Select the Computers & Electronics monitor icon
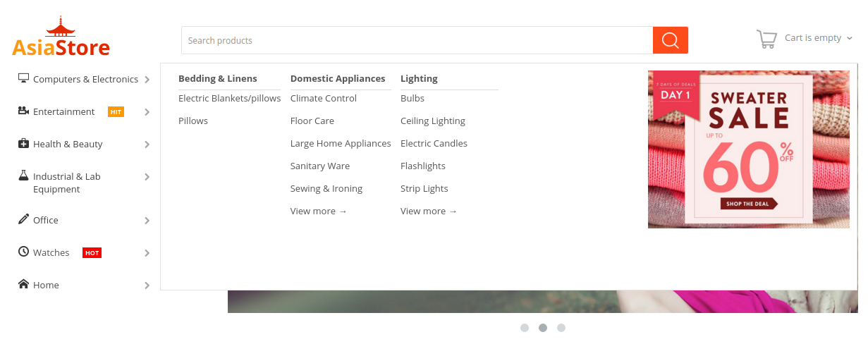The image size is (868, 356). click(23, 78)
